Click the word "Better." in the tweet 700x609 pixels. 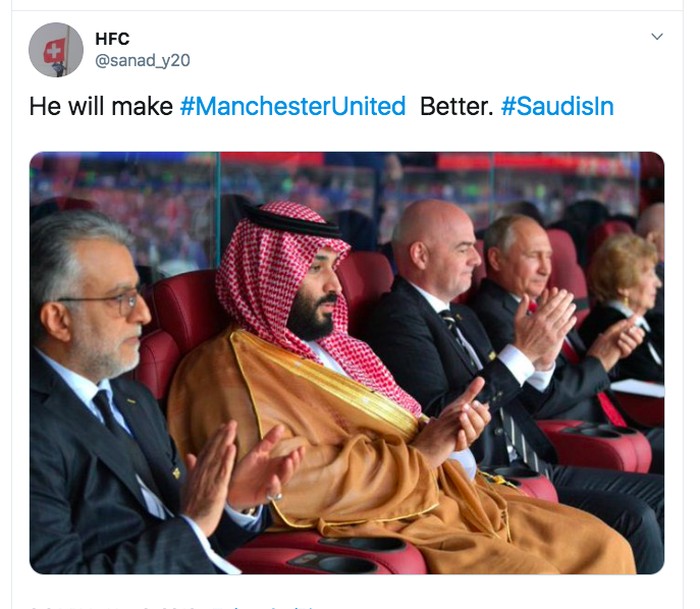point(457,106)
